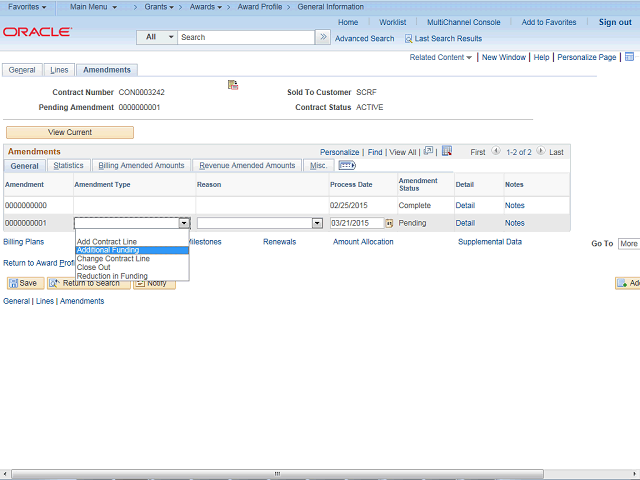Click the Process Date field 03/21/2015
Screen dimensions: 640x480
(356, 223)
